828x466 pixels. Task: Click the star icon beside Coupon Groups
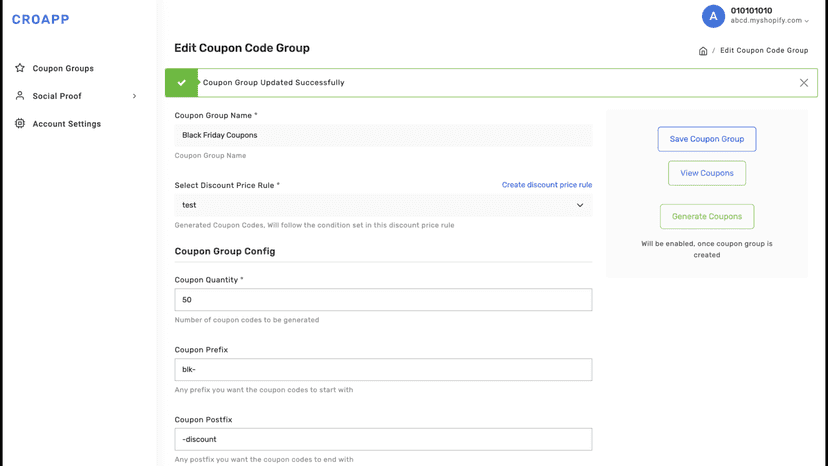(20, 68)
